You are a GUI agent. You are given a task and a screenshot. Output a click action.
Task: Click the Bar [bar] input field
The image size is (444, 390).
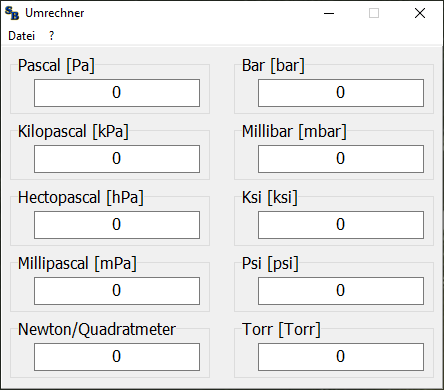coord(341,93)
